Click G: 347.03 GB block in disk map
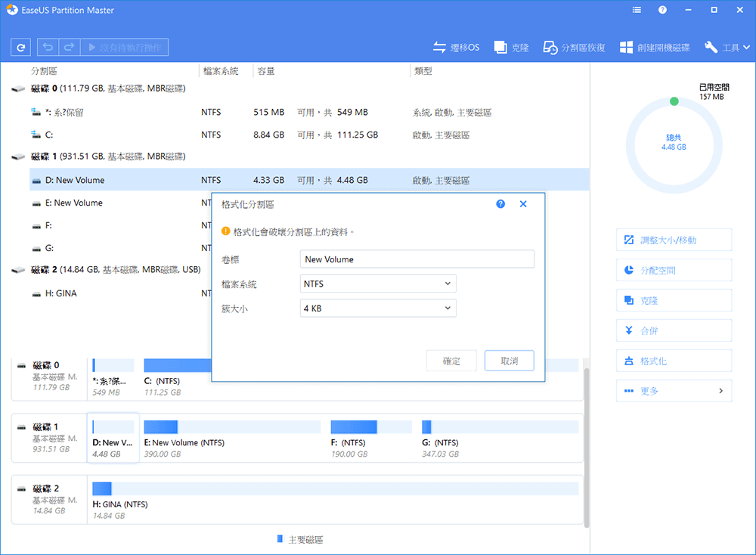The height and width of the screenshot is (555, 756). [500, 439]
